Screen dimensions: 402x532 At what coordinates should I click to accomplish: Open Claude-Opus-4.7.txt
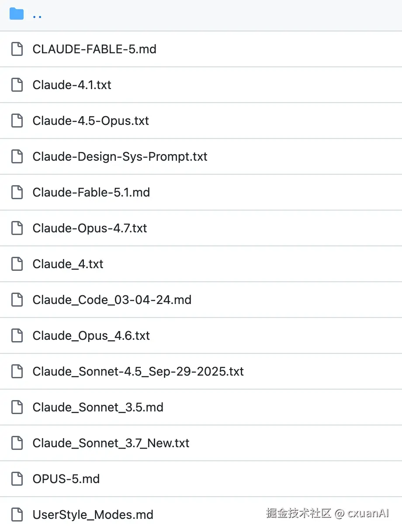click(90, 228)
